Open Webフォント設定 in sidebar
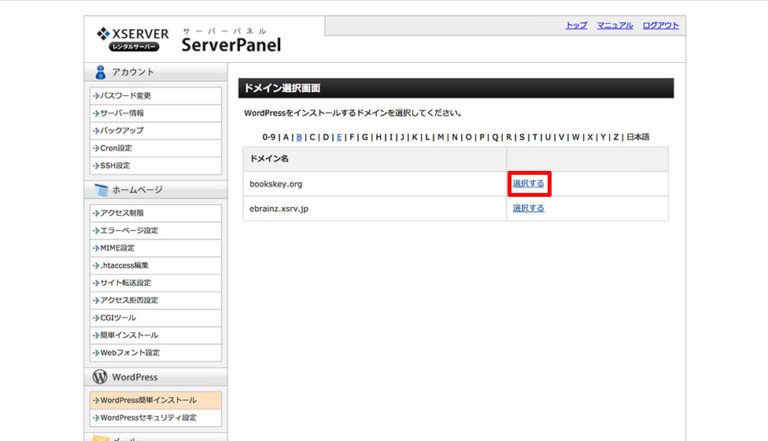 coord(156,353)
